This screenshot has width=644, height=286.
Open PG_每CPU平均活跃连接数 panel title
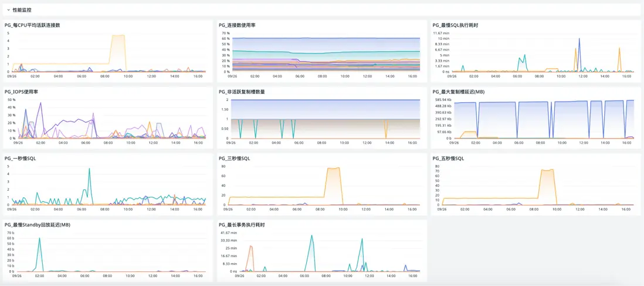(x=32, y=25)
